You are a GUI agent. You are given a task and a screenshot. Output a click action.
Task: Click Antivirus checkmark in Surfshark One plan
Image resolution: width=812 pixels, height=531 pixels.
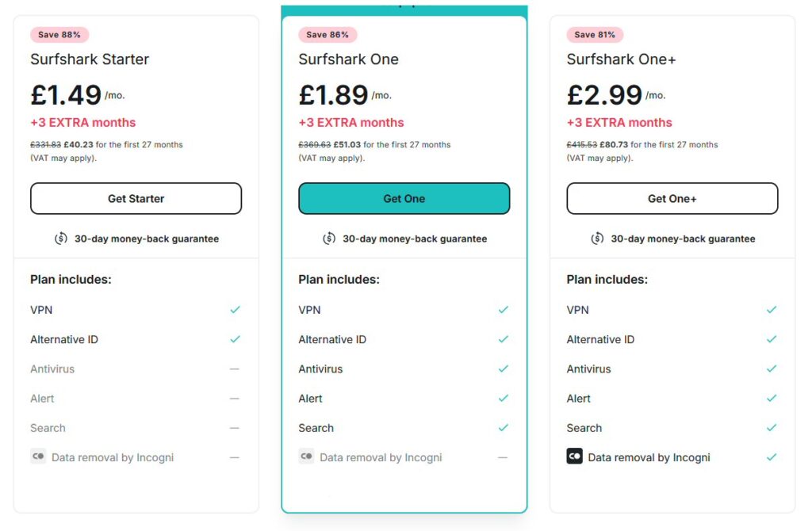(504, 369)
